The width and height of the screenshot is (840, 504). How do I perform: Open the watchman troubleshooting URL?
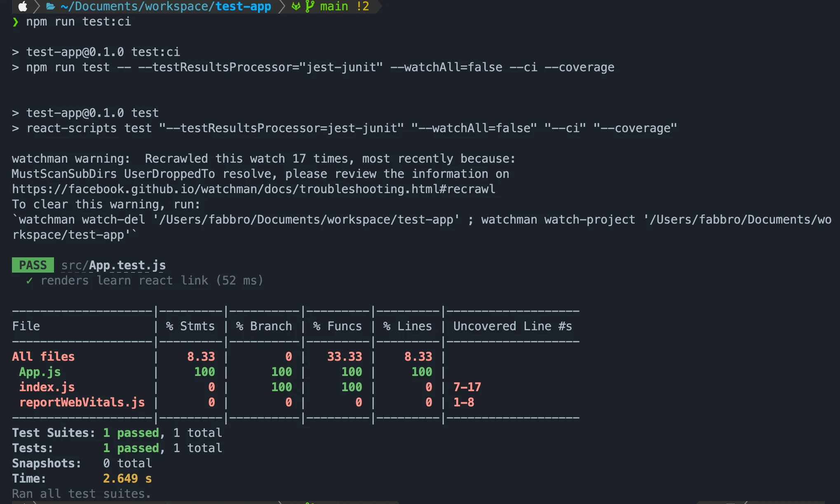point(253,189)
